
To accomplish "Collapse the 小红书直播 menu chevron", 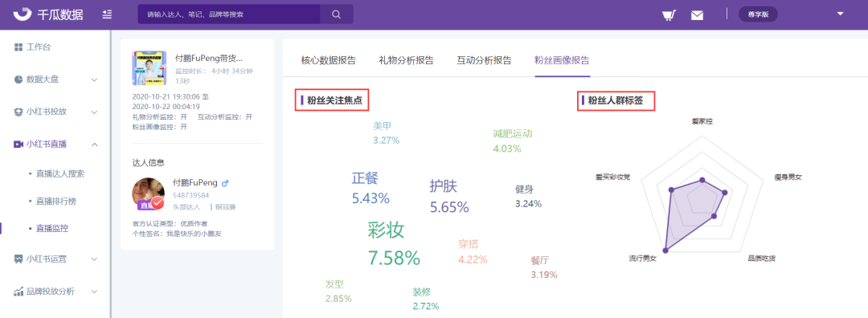I will point(94,145).
